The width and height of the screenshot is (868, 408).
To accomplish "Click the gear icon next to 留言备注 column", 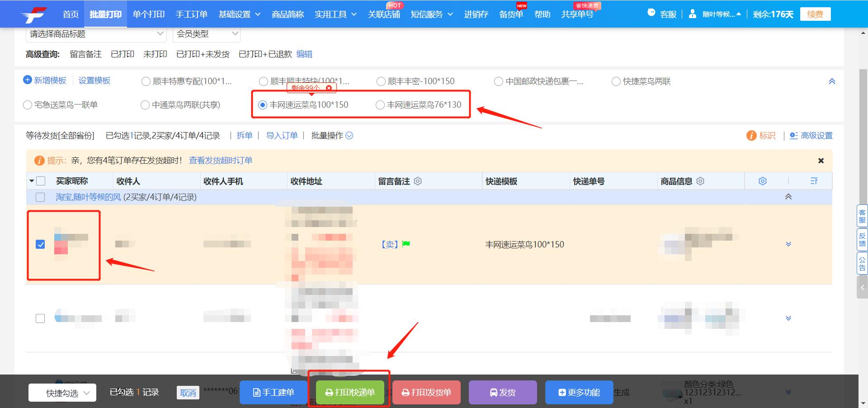I will [418, 181].
